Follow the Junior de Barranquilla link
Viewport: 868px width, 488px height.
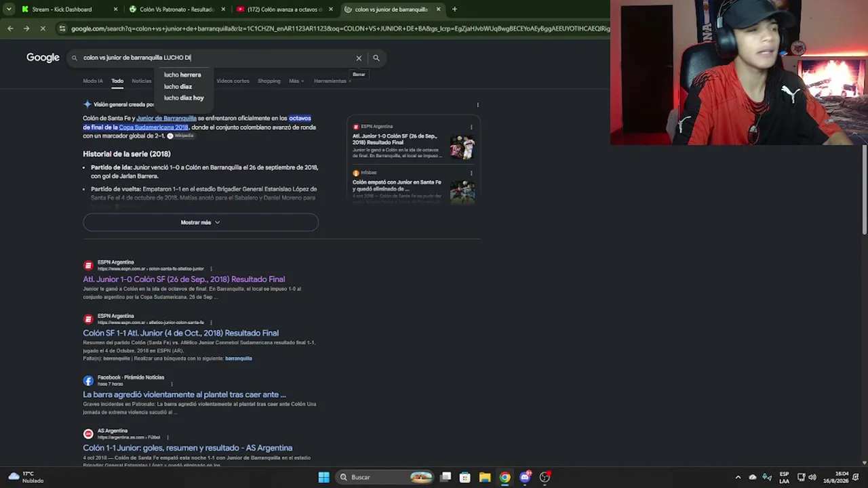[x=166, y=119]
